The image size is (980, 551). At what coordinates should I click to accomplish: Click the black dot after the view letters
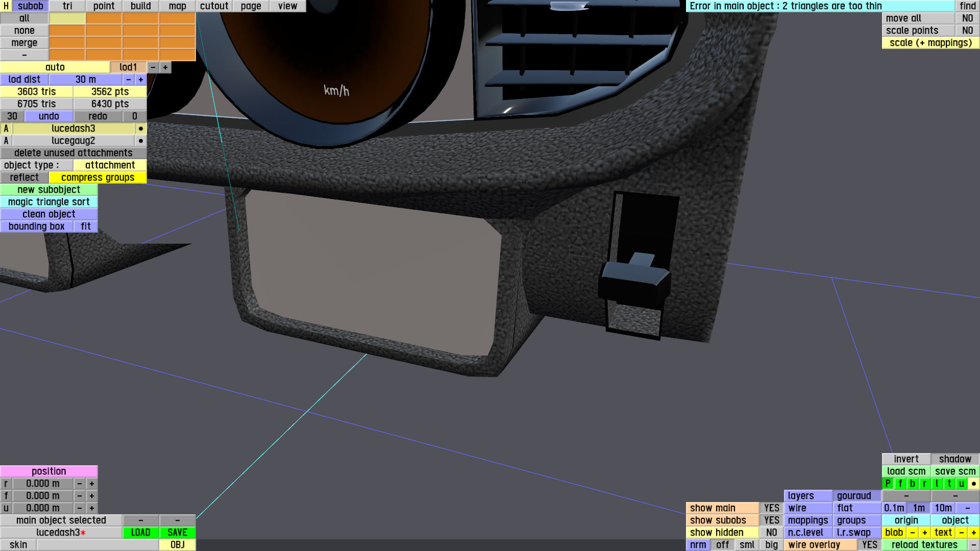coord(973,484)
